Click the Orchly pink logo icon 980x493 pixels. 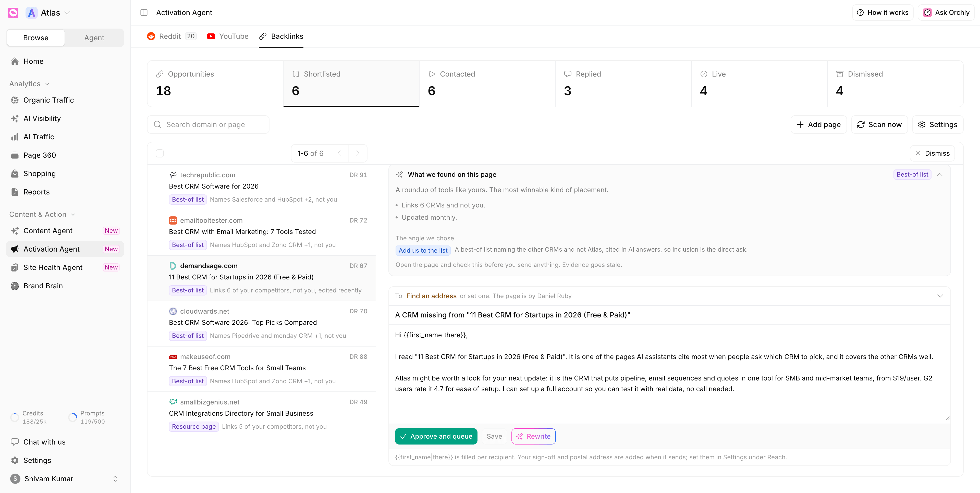click(x=13, y=13)
